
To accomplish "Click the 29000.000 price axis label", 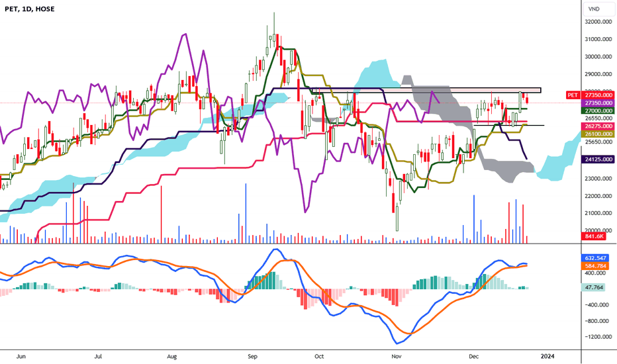I will pos(598,74).
